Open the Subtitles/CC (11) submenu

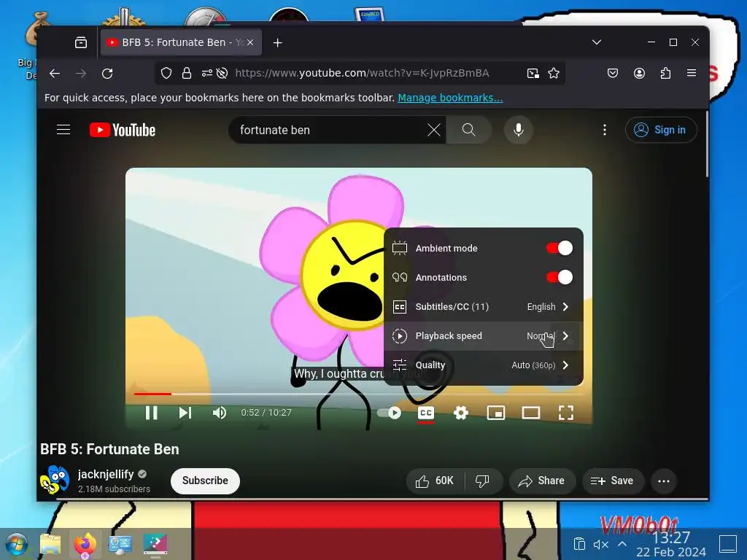(483, 307)
